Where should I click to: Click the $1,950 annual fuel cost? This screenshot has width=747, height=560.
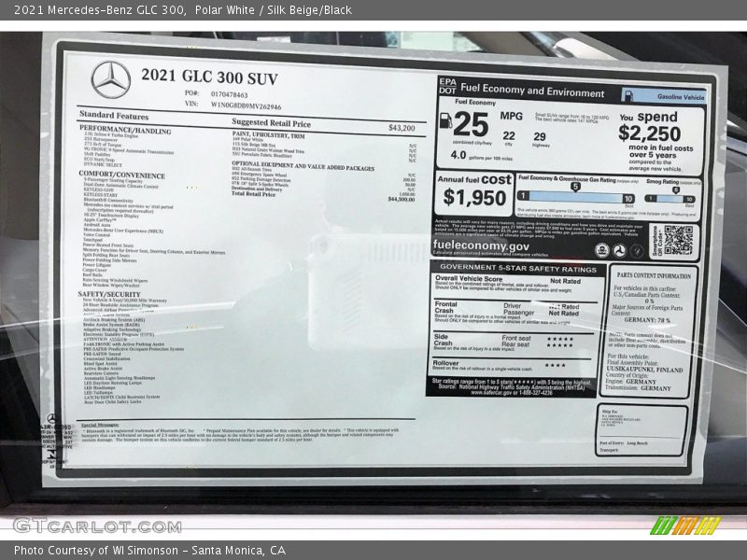[x=474, y=197]
